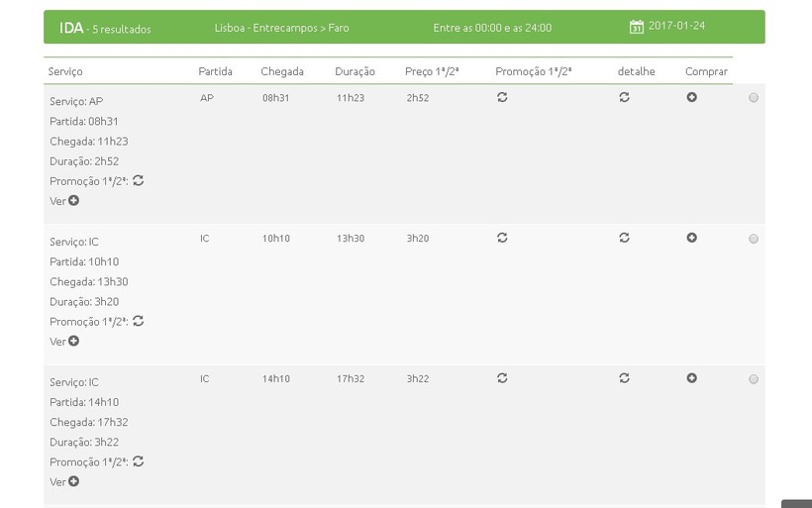Click the Duração column header
The height and width of the screenshot is (508, 812).
click(x=355, y=71)
